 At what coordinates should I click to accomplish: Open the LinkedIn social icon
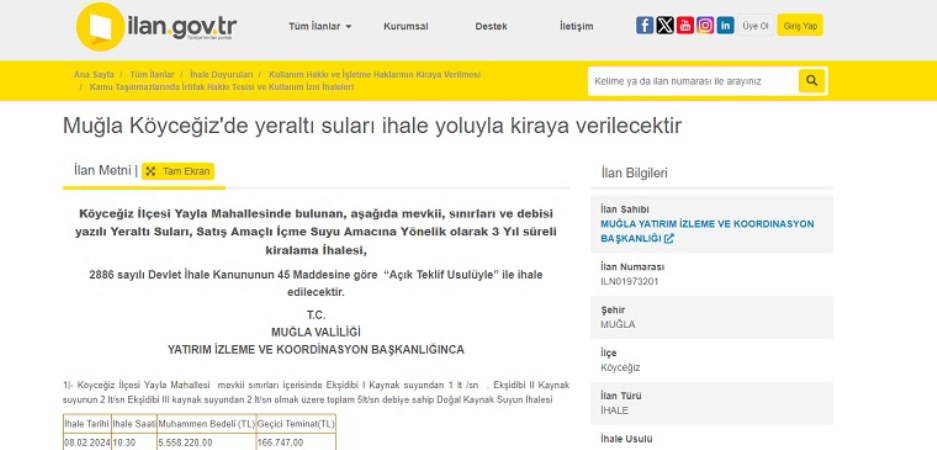click(725, 26)
